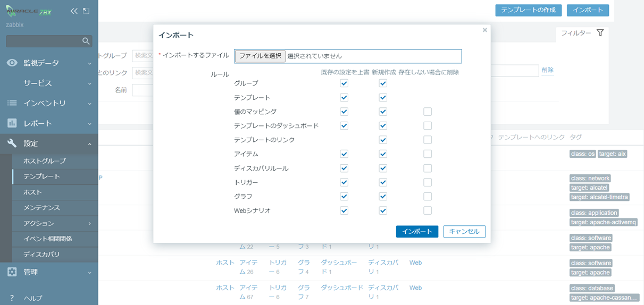This screenshot has height=305, width=644.
Task: Click ファイルを選択 file chooser button
Action: click(260, 56)
